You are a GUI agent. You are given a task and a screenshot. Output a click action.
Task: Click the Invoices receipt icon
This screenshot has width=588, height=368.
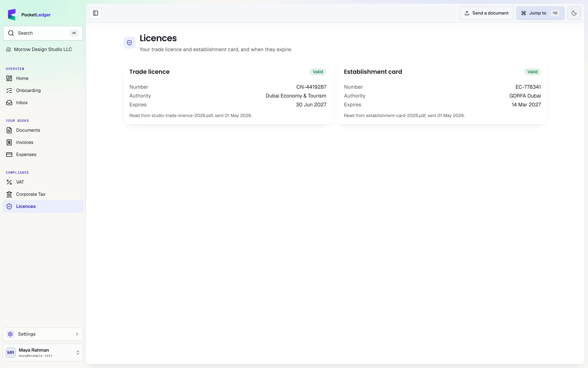[x=9, y=142]
